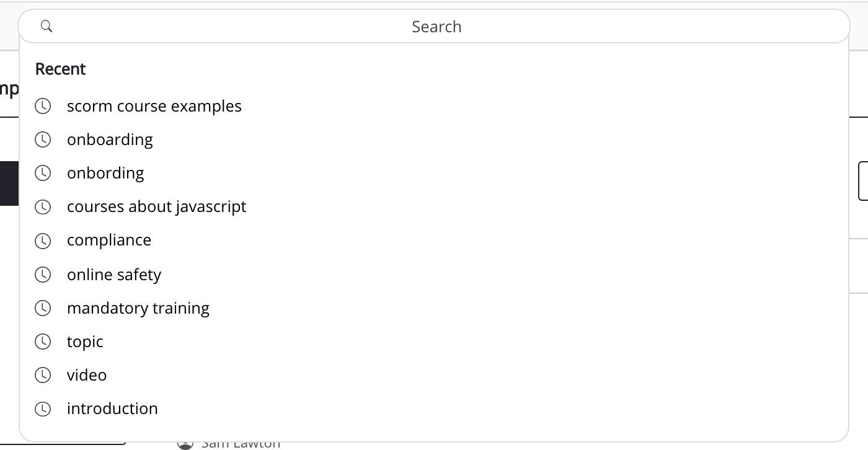868x450 pixels.
Task: Click clock icon beside 'online safety'
Action: [x=43, y=275]
